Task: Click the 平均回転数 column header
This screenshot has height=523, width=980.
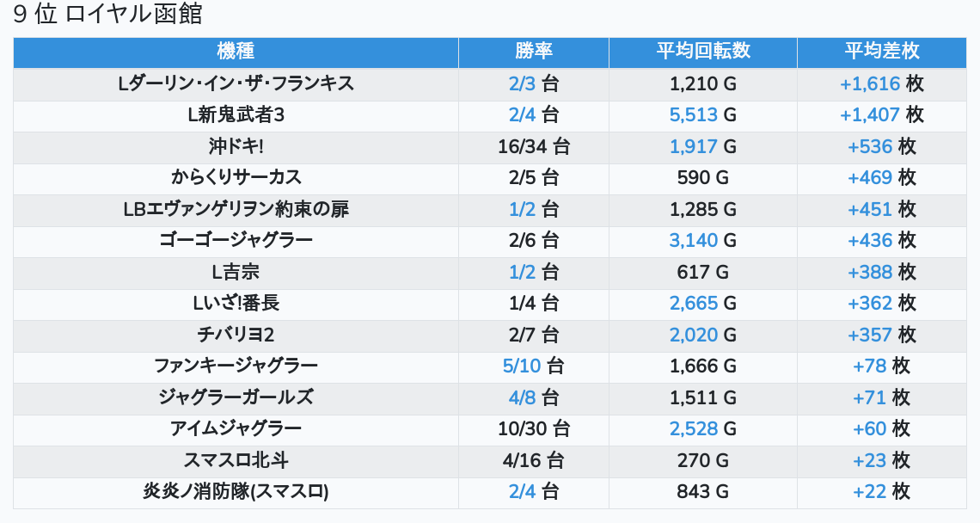Action: tap(703, 52)
